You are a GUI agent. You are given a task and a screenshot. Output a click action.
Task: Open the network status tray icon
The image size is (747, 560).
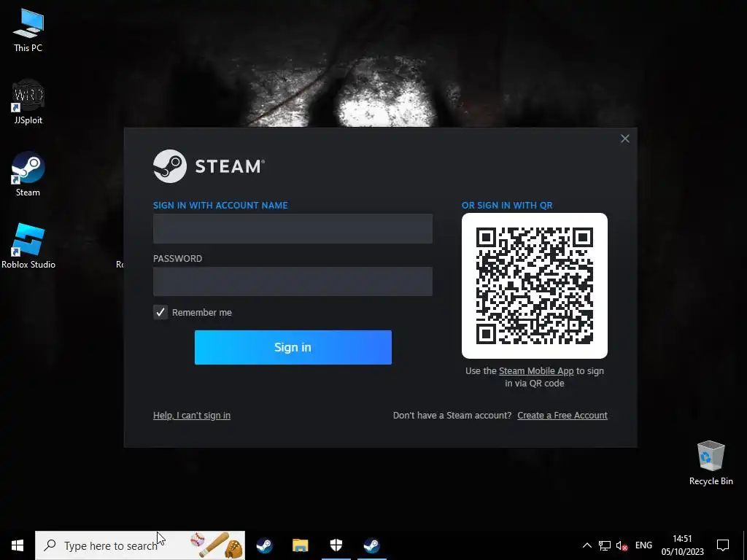point(605,545)
